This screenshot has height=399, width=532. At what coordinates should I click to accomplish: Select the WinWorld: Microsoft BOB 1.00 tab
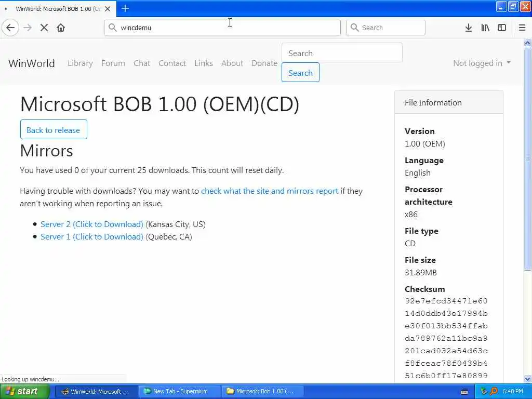58,9
